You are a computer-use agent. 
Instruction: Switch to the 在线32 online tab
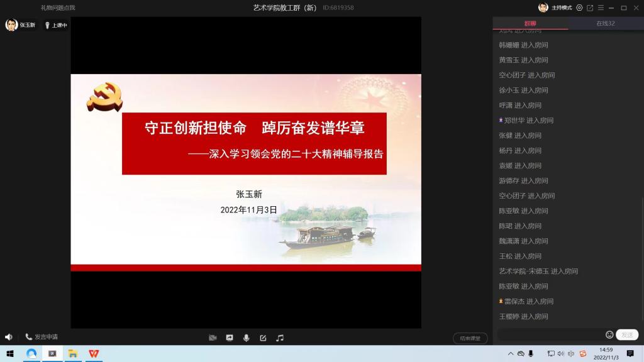[x=606, y=23]
